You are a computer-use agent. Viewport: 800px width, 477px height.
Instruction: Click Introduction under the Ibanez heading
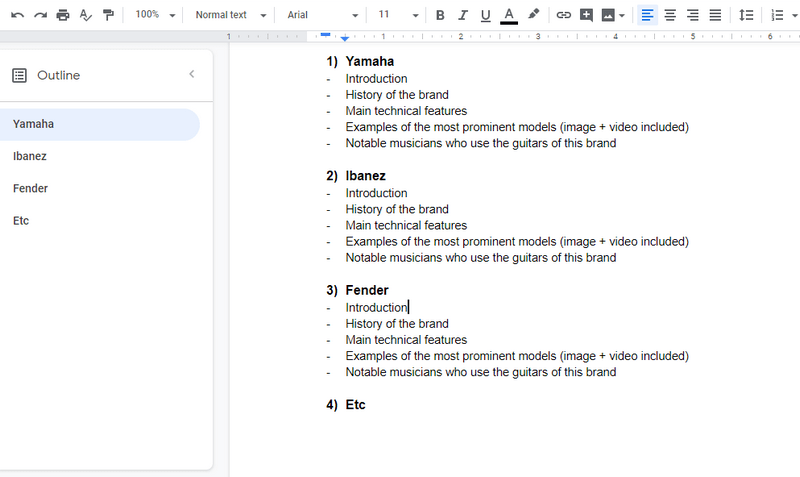(377, 193)
